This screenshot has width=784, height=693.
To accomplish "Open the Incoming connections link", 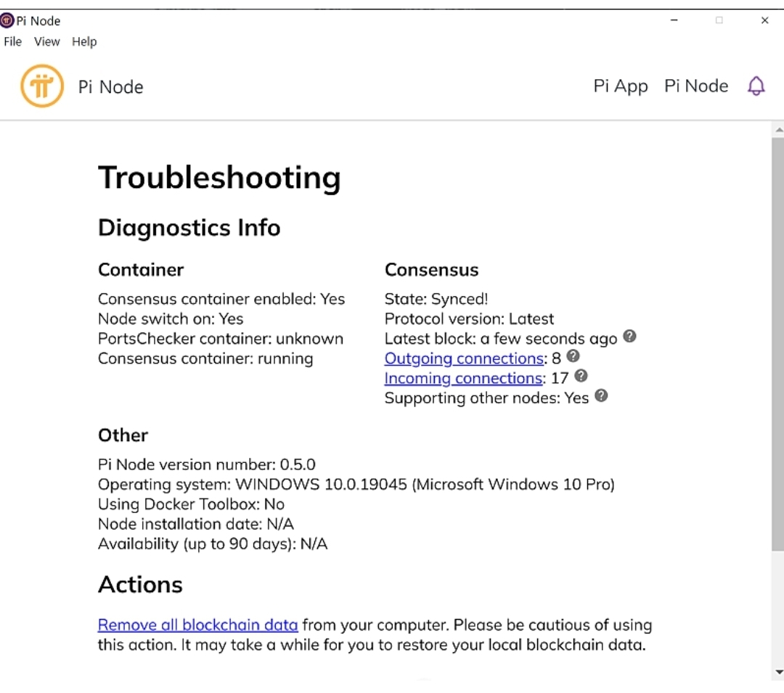I will click(463, 378).
